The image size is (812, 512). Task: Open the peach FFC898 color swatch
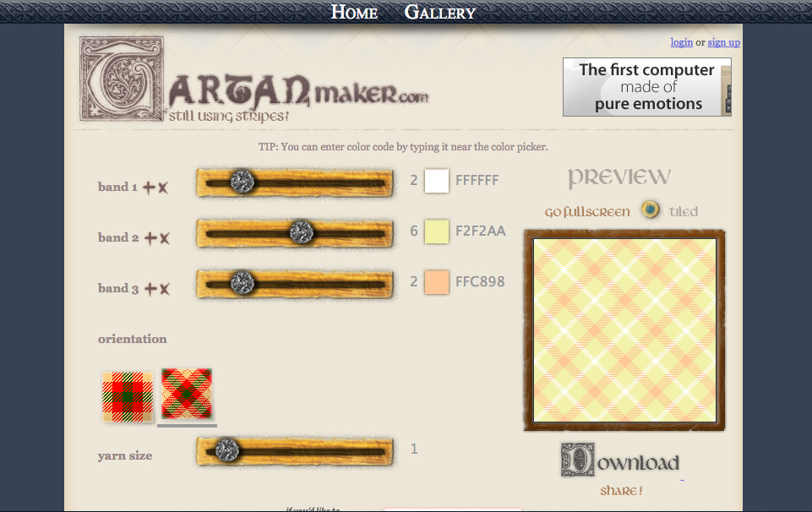(437, 282)
